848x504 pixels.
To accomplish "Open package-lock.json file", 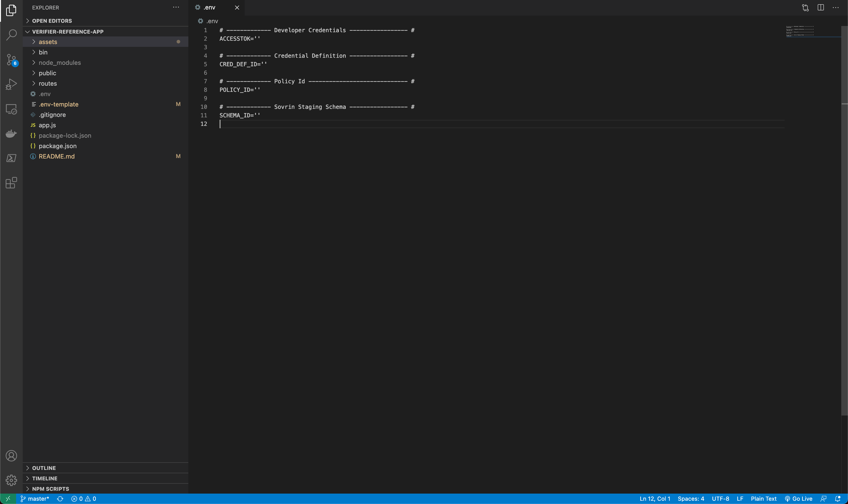I will [106, 136].
